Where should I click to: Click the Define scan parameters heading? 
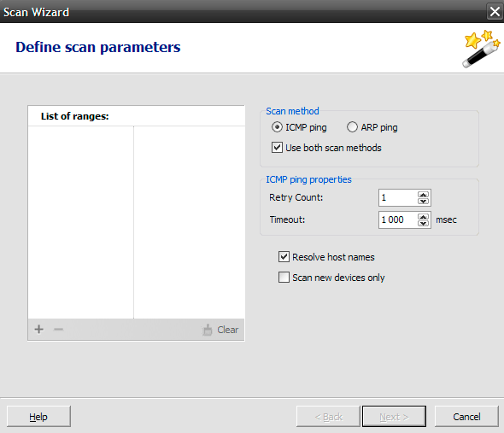coord(98,47)
